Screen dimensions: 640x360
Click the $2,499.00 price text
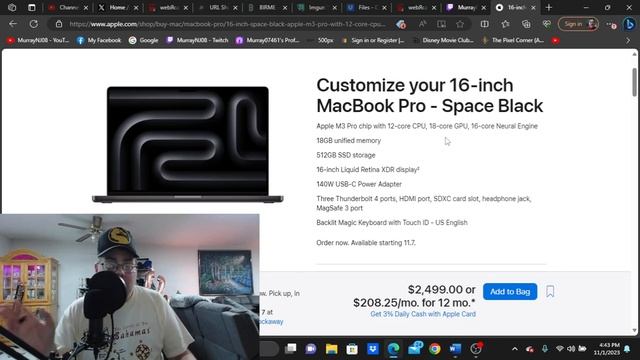coord(436,289)
